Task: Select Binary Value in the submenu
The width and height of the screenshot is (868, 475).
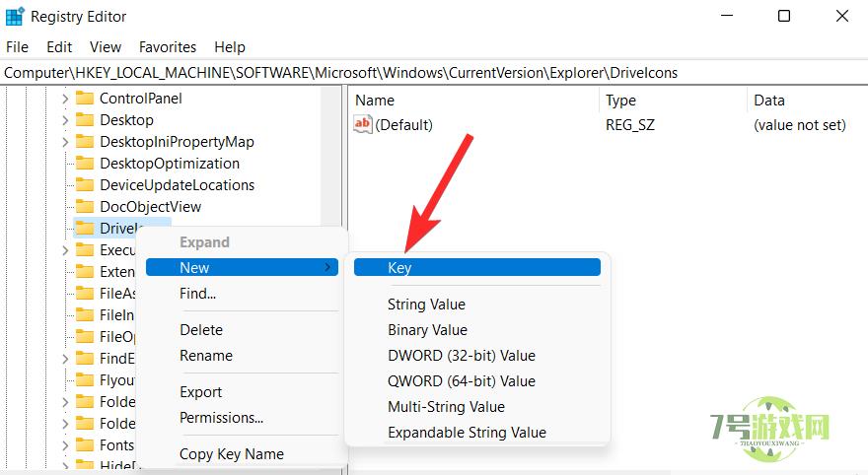Action: 477,330
